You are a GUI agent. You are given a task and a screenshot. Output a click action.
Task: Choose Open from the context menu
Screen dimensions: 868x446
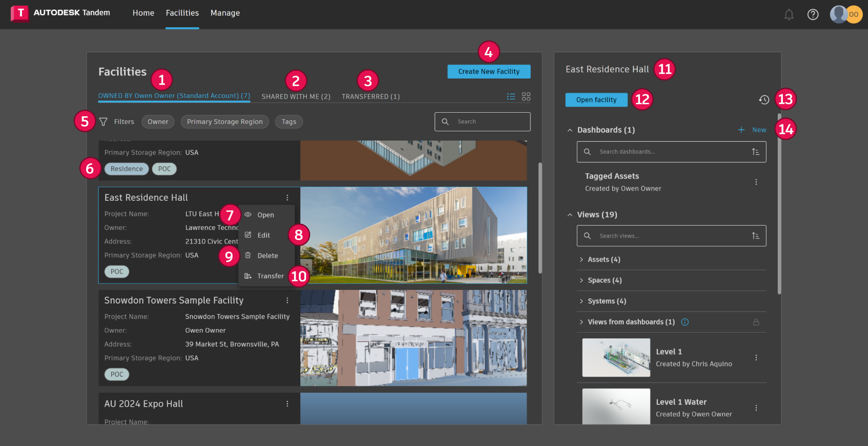(267, 215)
